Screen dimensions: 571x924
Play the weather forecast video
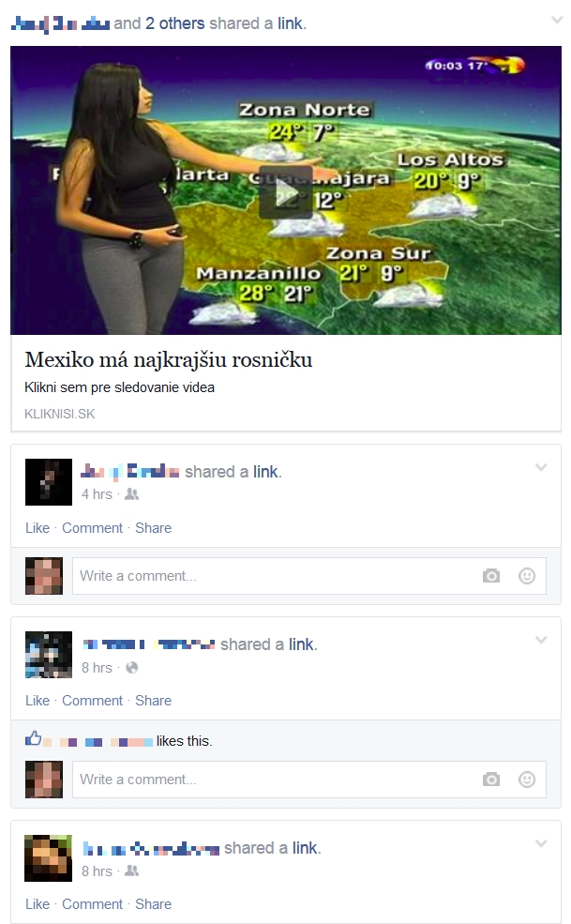pyautogui.click(x=286, y=192)
